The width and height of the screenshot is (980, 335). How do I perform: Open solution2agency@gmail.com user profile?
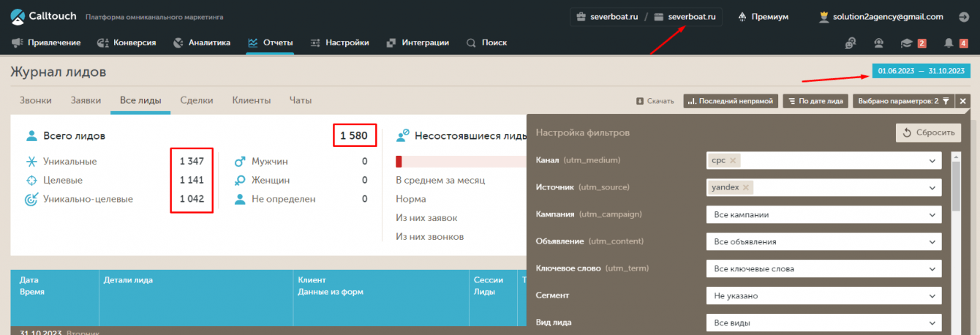click(881, 16)
